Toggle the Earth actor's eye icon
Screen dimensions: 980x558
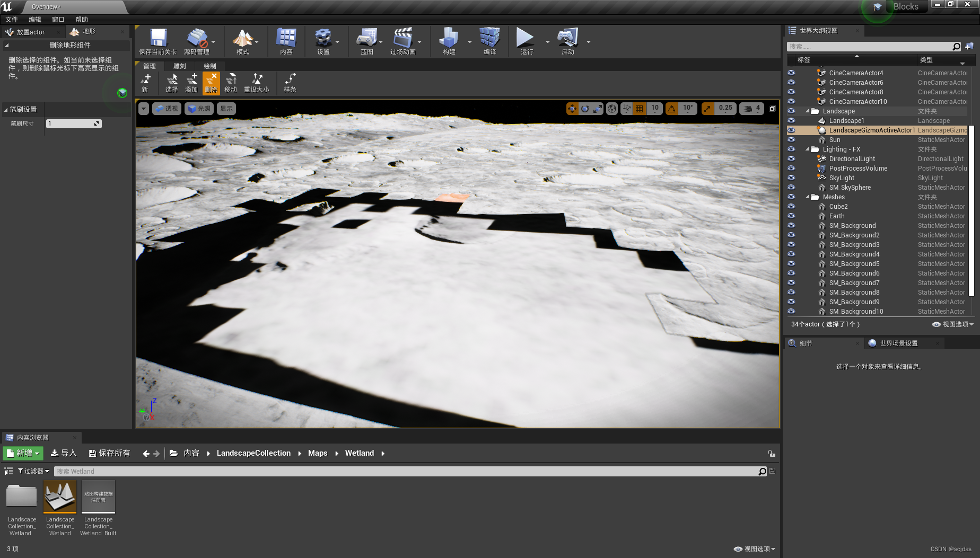click(x=791, y=216)
